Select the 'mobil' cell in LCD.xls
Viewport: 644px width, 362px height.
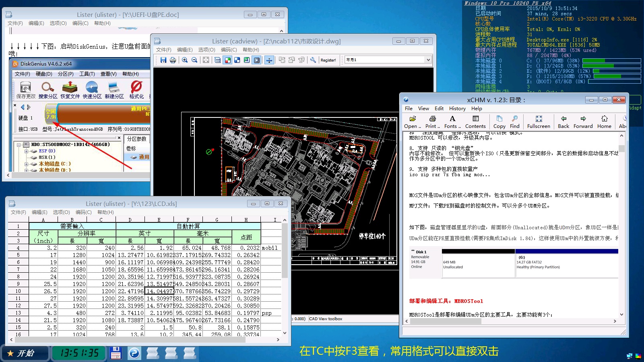270,248
